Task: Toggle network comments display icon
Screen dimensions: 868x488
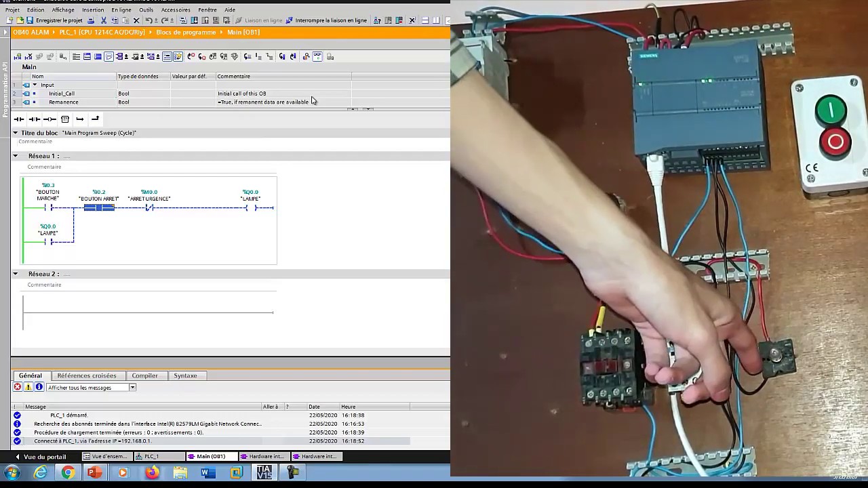Action: 108,56
